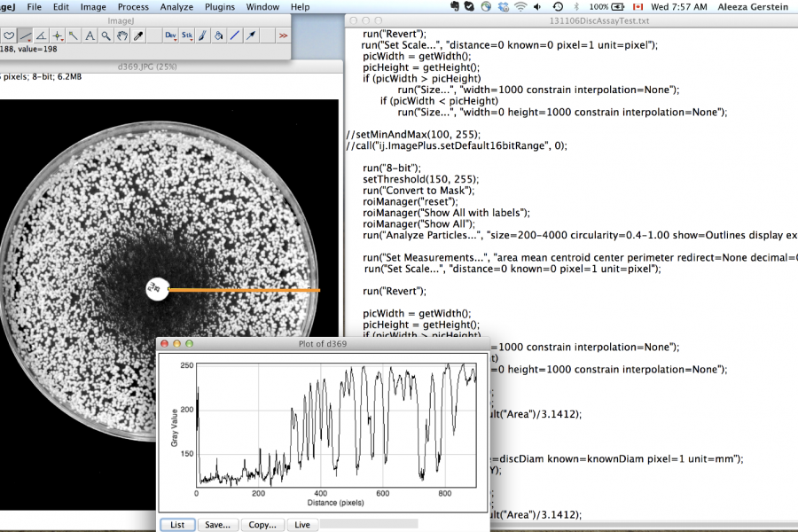Select the Straight Line selection tool
Screen dimensions: 798x532
tap(25, 35)
